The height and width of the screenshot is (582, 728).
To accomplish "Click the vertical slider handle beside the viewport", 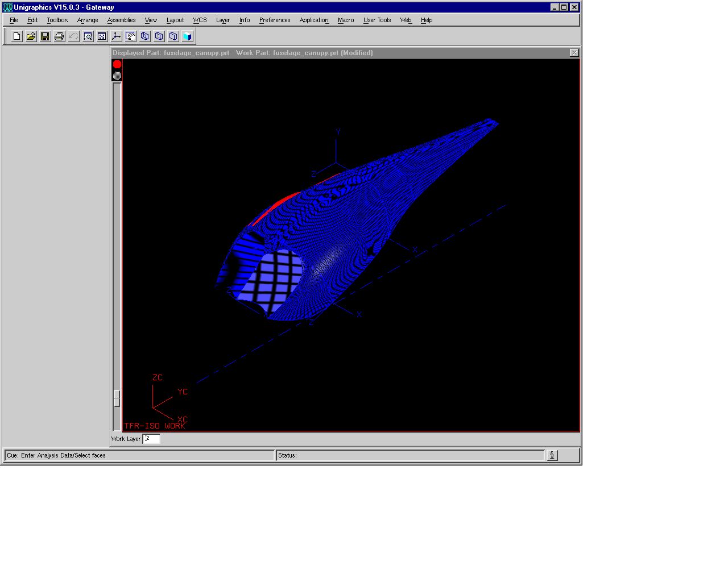I will (117, 398).
